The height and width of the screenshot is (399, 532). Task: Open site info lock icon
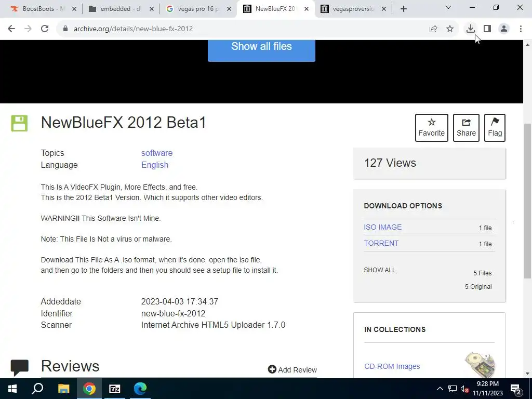[x=65, y=29]
